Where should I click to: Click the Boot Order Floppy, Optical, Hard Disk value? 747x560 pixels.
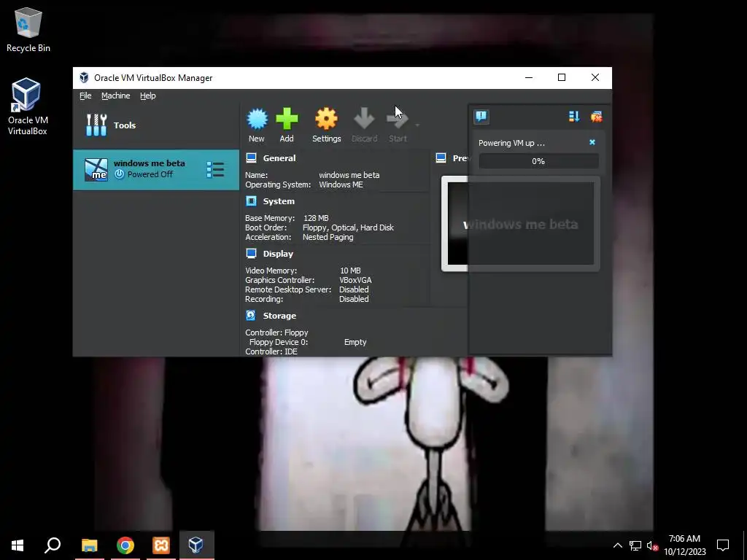click(x=348, y=227)
